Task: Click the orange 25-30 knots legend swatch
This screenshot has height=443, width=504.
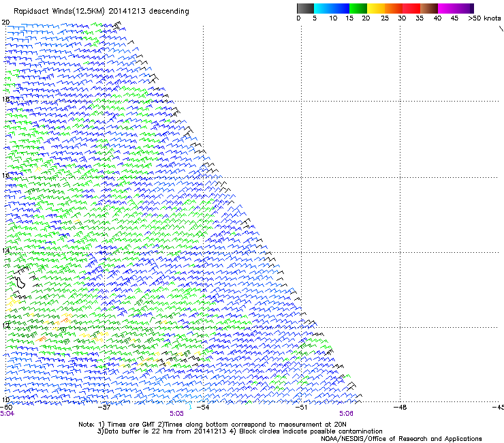Action: [394, 8]
